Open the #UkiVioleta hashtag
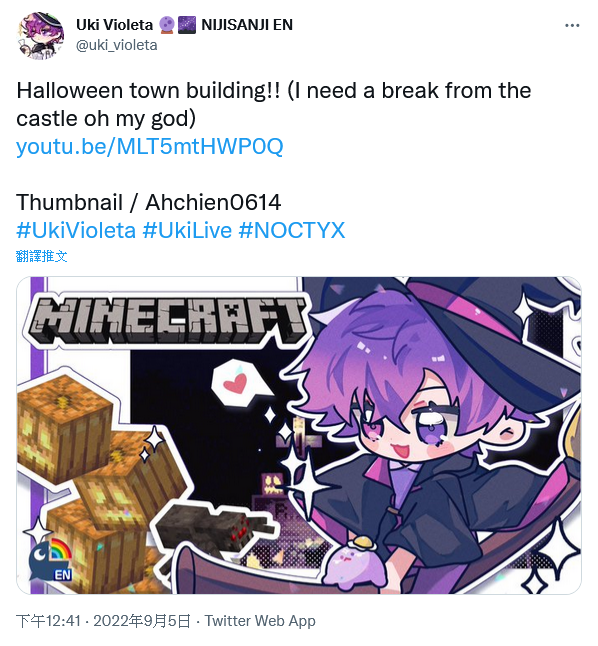The height and width of the screenshot is (646, 598). (76, 230)
